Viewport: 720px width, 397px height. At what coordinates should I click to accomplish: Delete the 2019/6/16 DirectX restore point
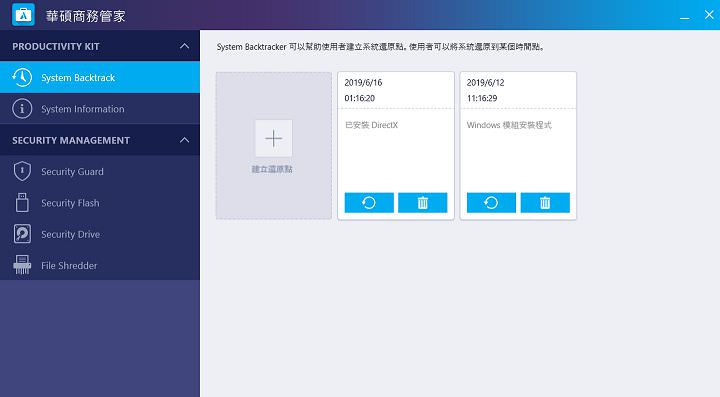coord(422,202)
